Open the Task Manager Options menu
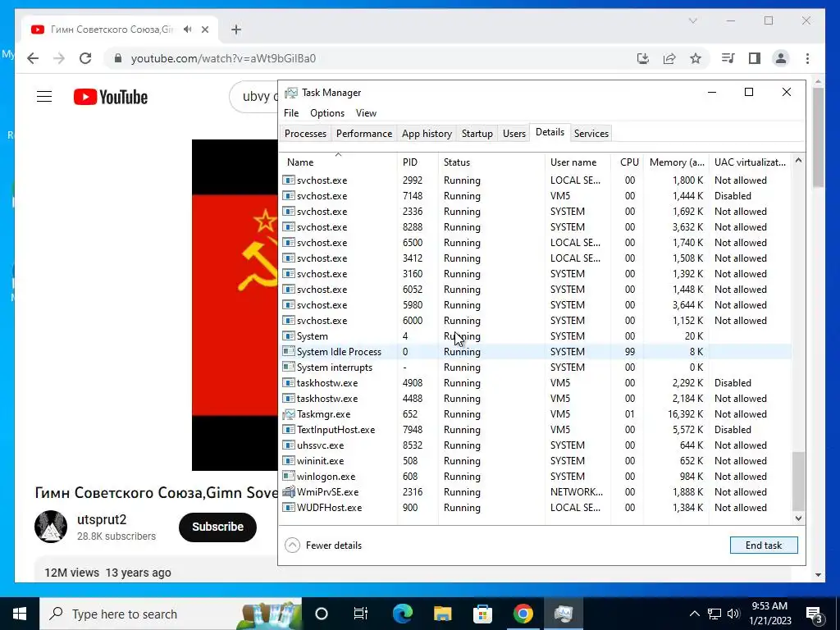Screen dimensions: 840x630 click(326, 113)
